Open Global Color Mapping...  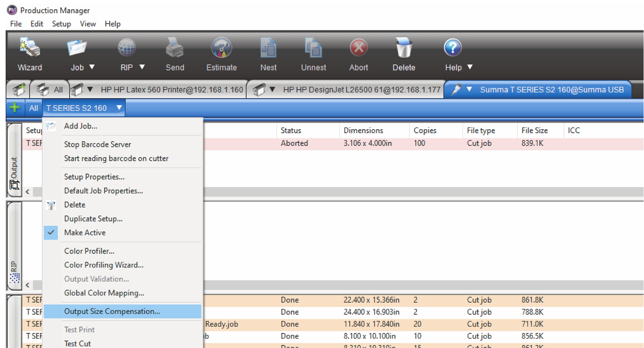pos(123,293)
